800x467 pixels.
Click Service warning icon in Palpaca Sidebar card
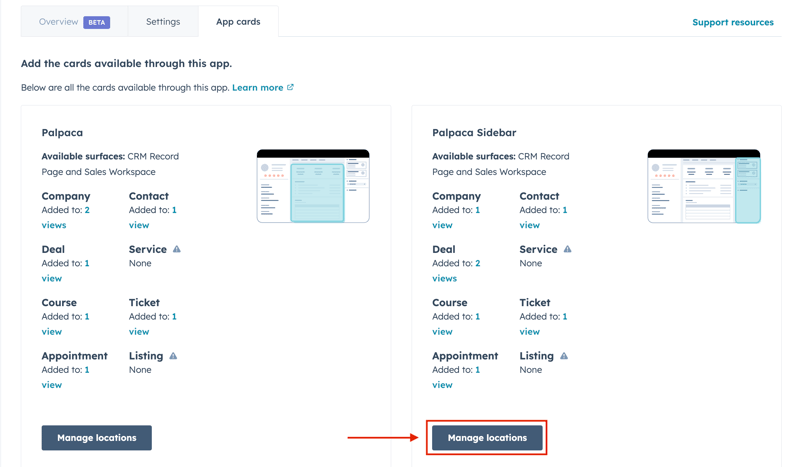click(x=568, y=249)
